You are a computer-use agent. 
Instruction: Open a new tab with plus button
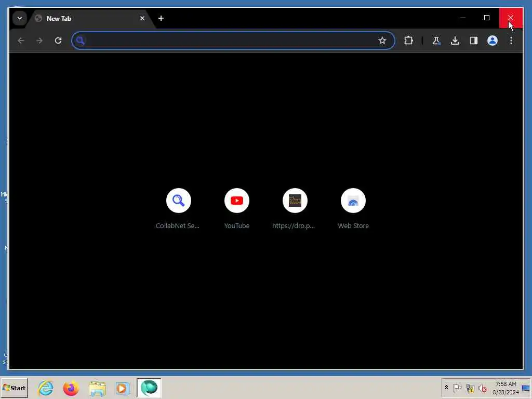pyautogui.click(x=161, y=18)
